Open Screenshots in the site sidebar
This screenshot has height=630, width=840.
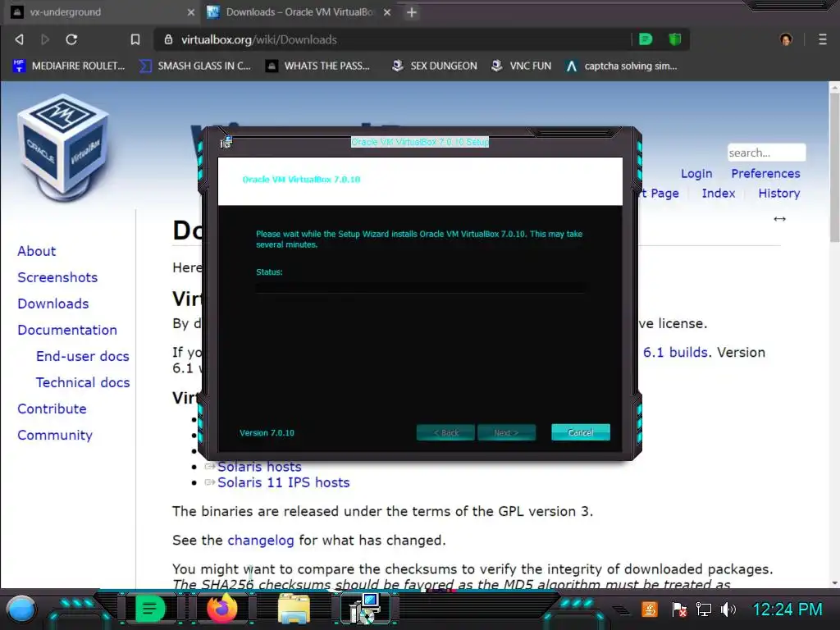point(57,277)
